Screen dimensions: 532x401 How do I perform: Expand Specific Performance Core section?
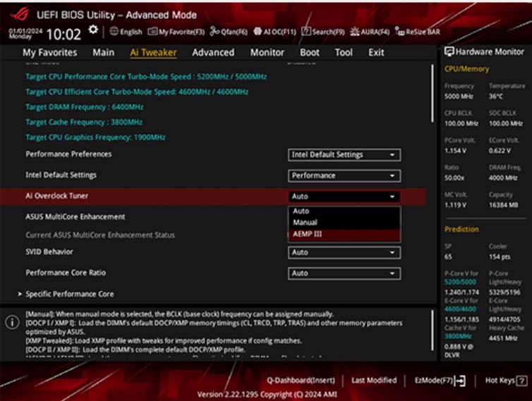pos(69,294)
